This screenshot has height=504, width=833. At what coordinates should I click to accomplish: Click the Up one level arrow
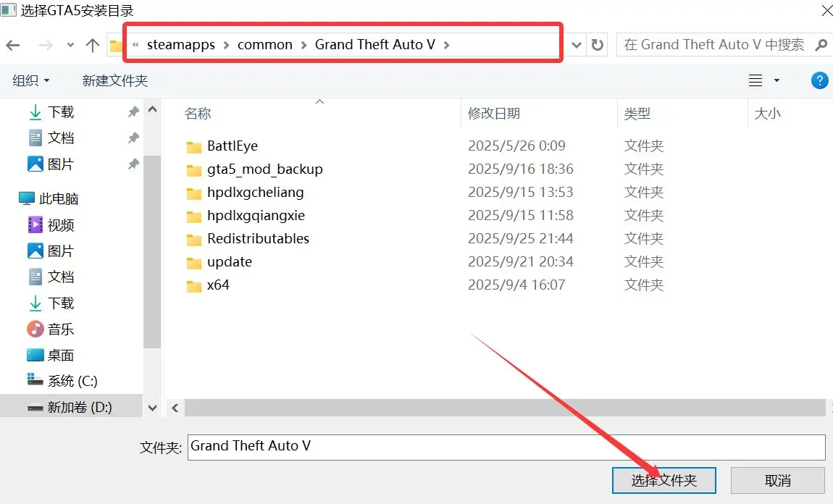point(93,45)
